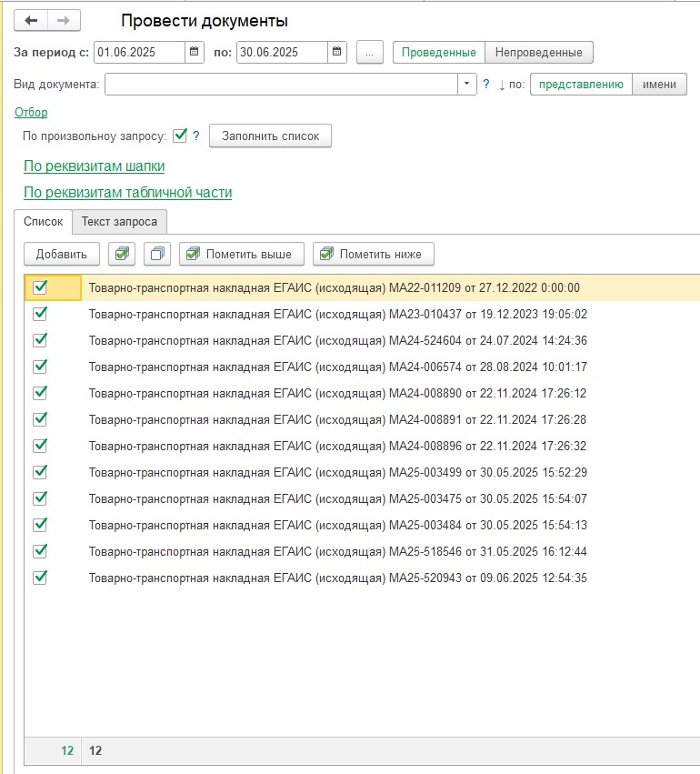Select row MA24-524604 от 24.07.2024
This screenshot has height=774, width=700.
click(x=362, y=340)
